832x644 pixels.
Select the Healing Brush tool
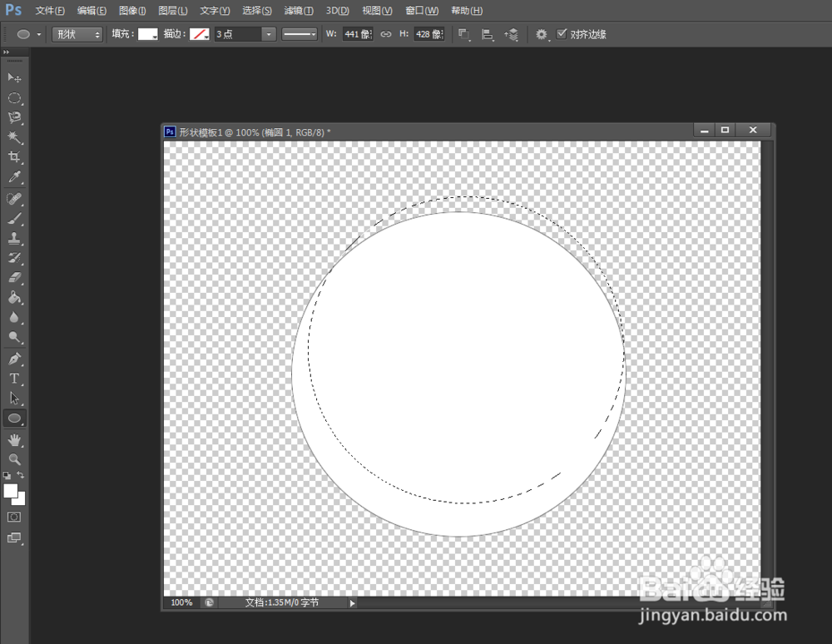(14, 199)
